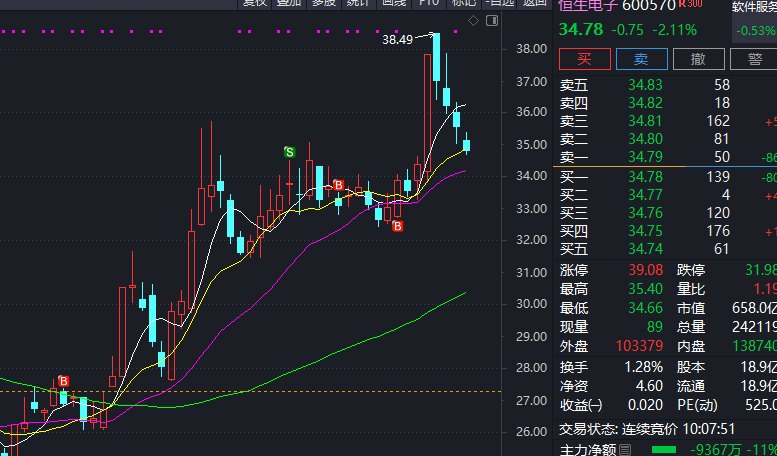The width and height of the screenshot is (777, 456).
Task: Click the 34.00 mark on price axis
Action: click(x=532, y=176)
